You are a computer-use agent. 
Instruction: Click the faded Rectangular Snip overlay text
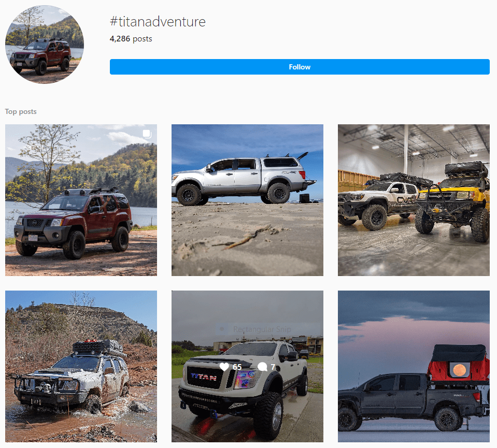[x=262, y=329]
